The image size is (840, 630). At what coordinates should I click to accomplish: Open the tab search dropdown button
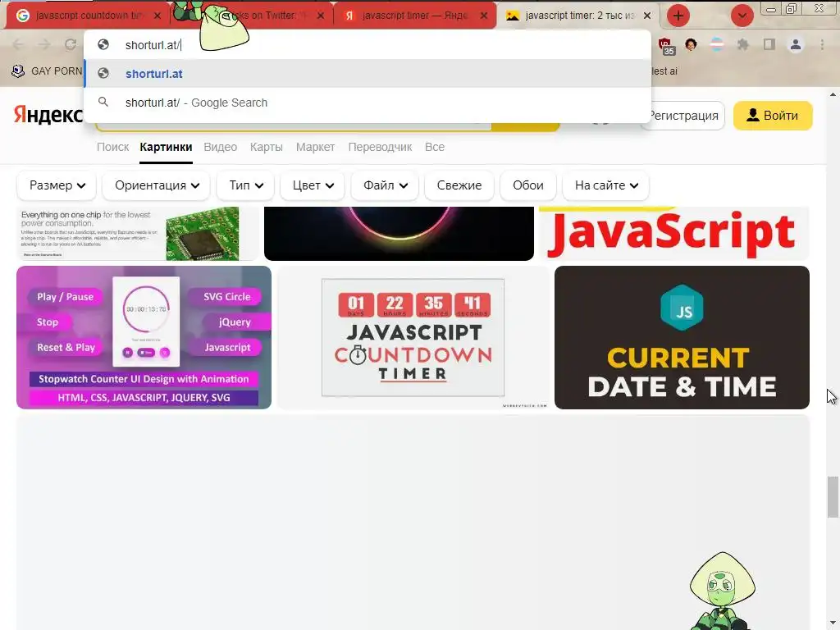point(742,16)
